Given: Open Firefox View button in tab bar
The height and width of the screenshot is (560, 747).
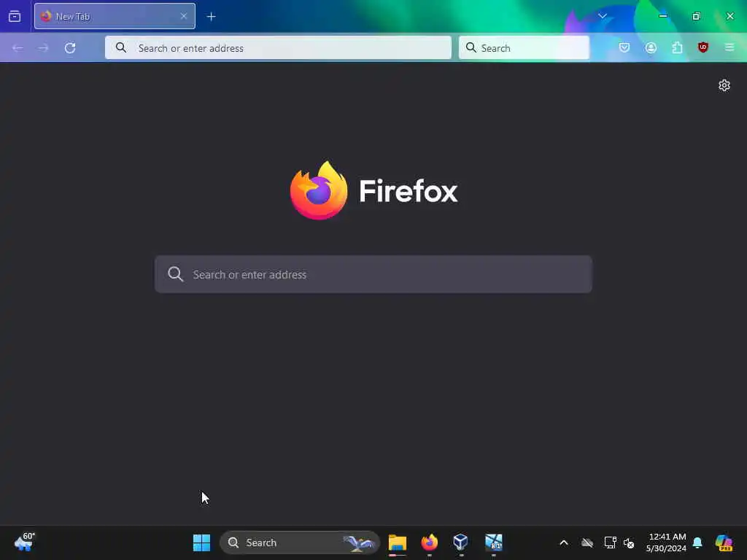Looking at the screenshot, I should point(15,16).
